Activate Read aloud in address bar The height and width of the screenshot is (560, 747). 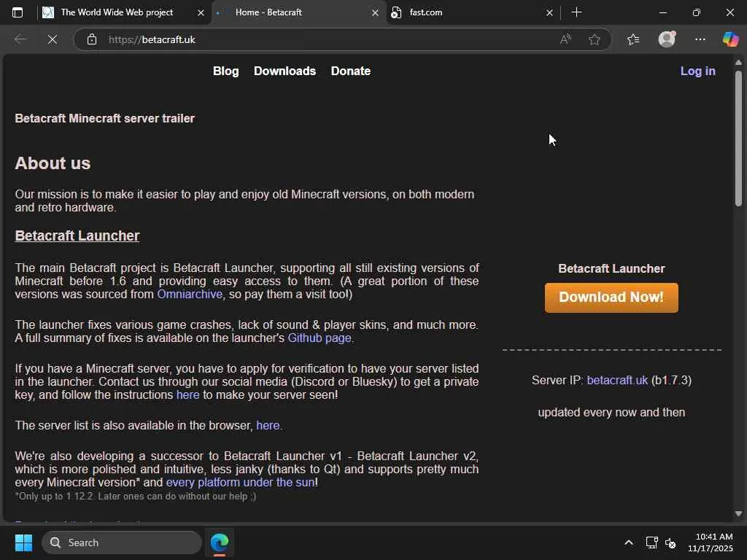click(x=565, y=39)
